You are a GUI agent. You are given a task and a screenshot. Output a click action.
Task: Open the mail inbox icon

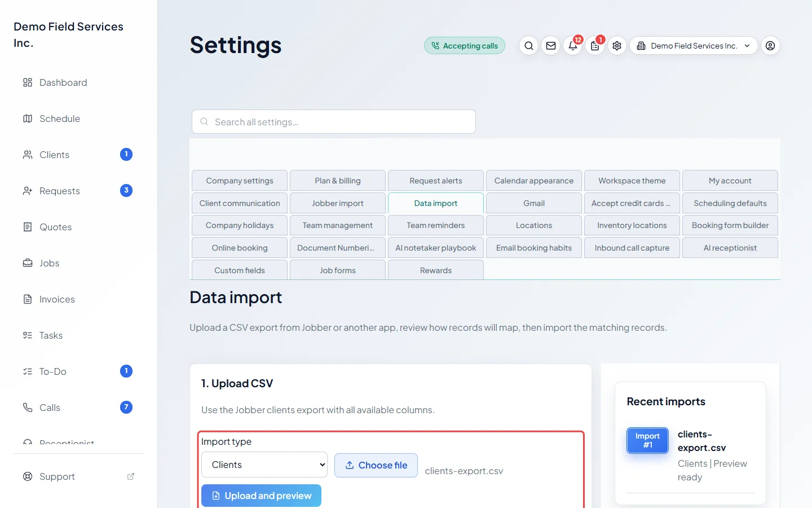tap(551, 46)
